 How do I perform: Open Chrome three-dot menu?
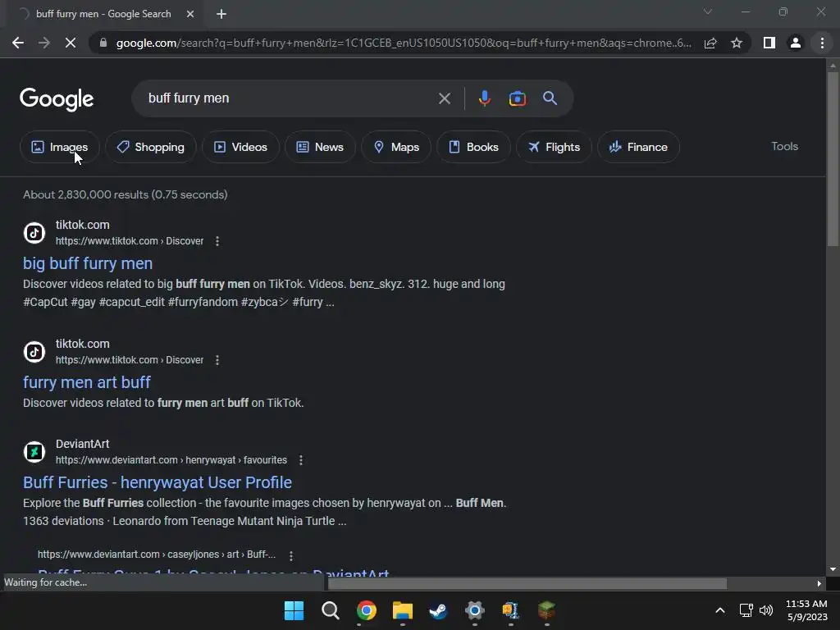(822, 43)
